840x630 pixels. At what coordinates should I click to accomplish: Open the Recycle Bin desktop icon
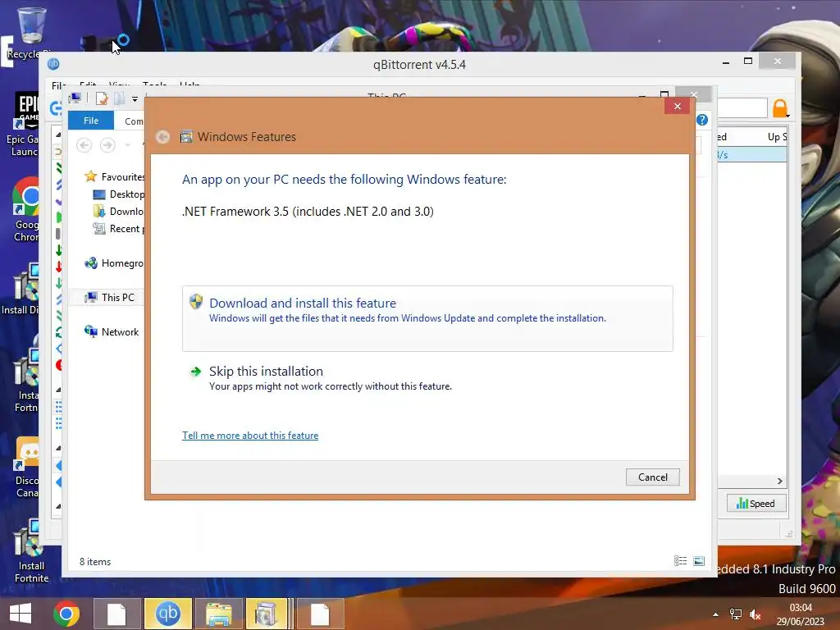coord(30,33)
